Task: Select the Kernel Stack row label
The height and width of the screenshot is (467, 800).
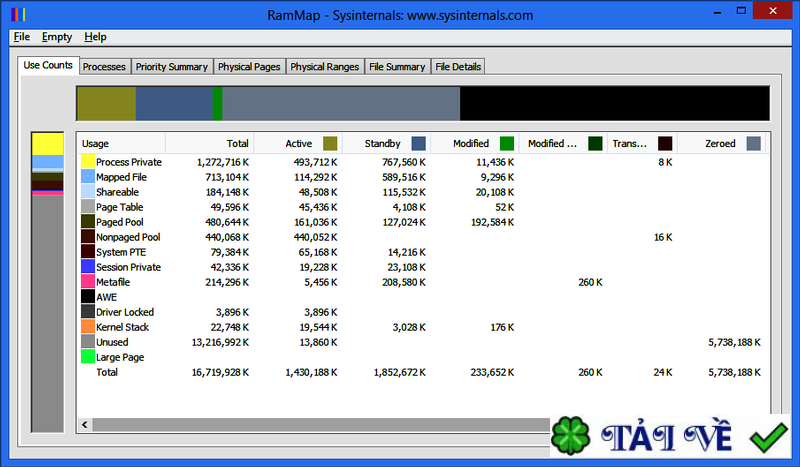Action: pyautogui.click(x=122, y=327)
